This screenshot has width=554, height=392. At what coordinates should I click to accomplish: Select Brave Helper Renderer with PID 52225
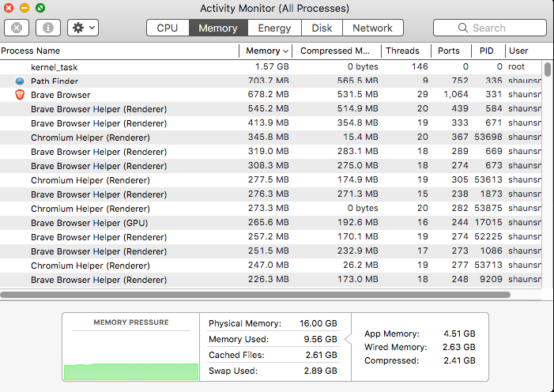tap(270, 237)
